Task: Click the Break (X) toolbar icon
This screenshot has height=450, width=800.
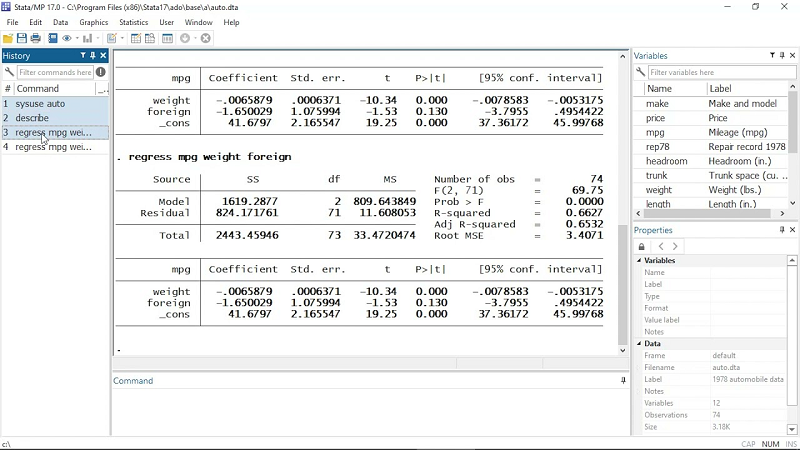Action: tap(206, 38)
